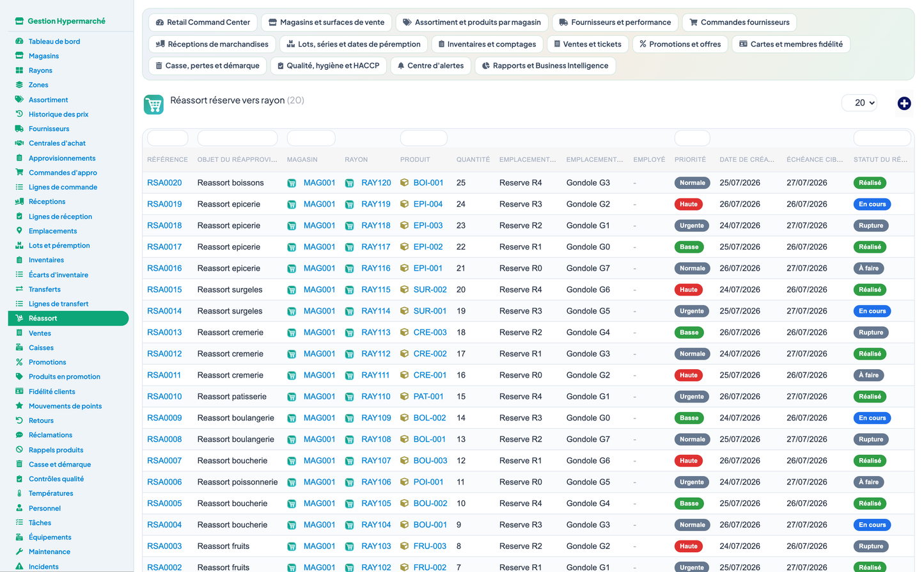Click the Produit column filter field
This screenshot has height=572, width=924.
click(423, 138)
